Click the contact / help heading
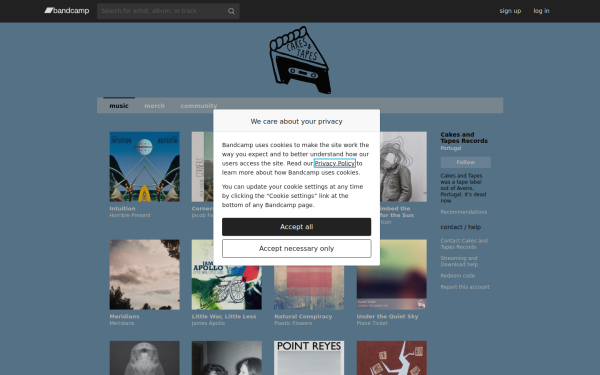Image resolution: width=600 pixels, height=375 pixels. point(461,227)
